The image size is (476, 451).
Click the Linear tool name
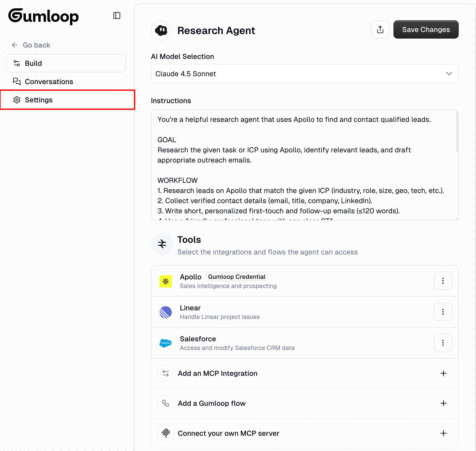(190, 308)
